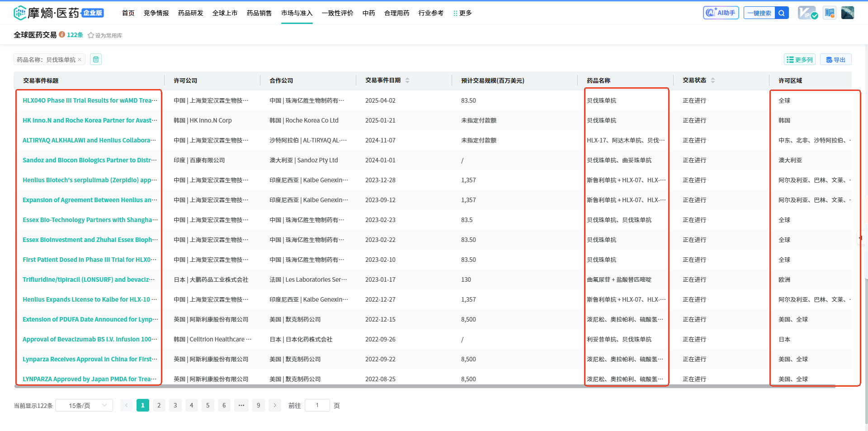868x431 pixels.
Task: Open Approval of Bevacizumab BS I.V. link
Action: click(x=90, y=339)
